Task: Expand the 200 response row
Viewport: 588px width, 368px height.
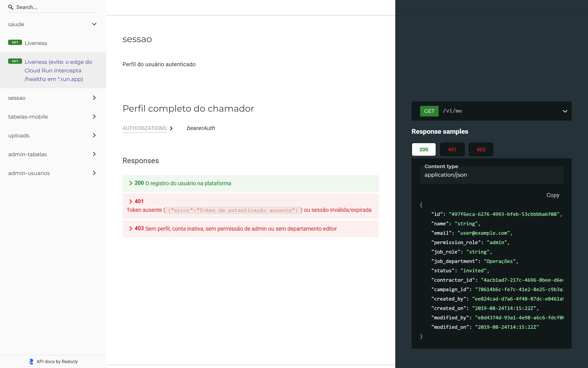Action: [x=251, y=183]
